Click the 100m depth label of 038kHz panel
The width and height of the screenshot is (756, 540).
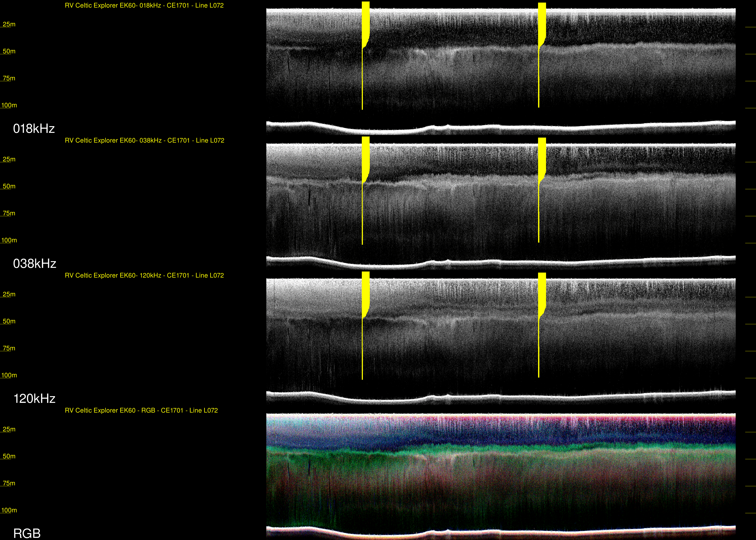coord(9,240)
